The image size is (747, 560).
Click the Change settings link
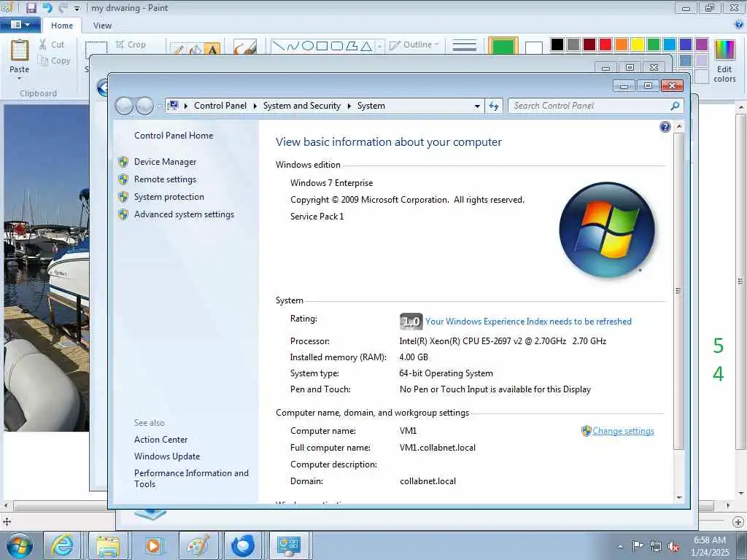point(623,431)
